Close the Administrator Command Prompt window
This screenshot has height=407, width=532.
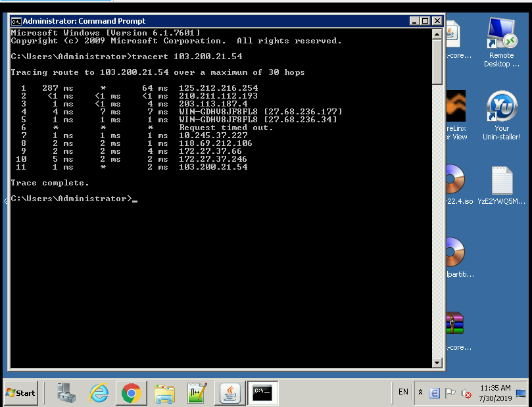[x=437, y=21]
